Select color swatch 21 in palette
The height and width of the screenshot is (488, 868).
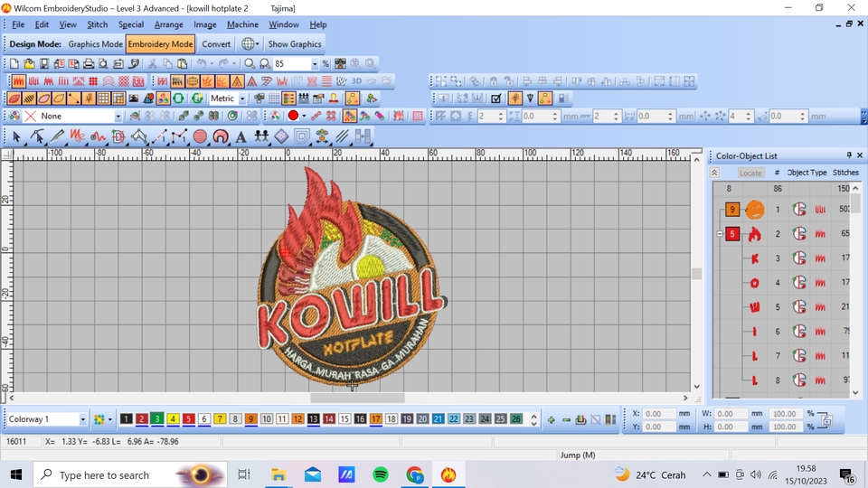pos(438,418)
